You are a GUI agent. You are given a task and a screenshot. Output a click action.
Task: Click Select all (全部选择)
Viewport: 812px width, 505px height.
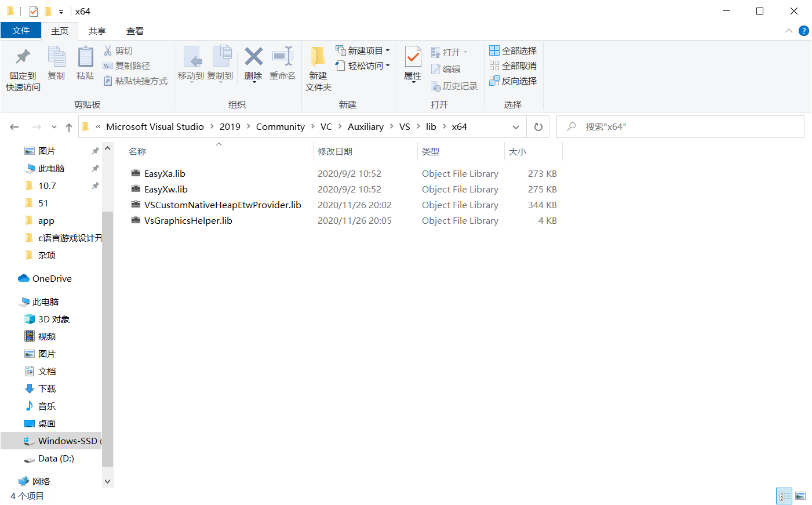point(513,51)
